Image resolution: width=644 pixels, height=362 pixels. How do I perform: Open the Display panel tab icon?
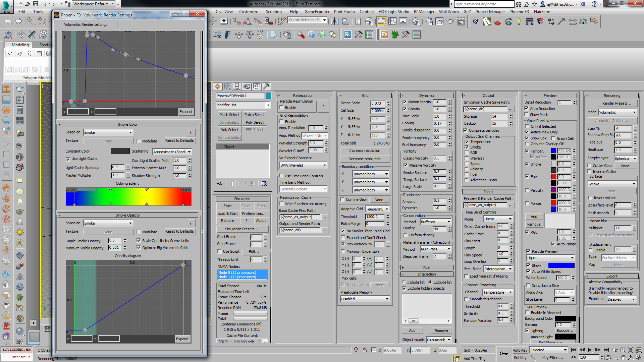[x=257, y=86]
